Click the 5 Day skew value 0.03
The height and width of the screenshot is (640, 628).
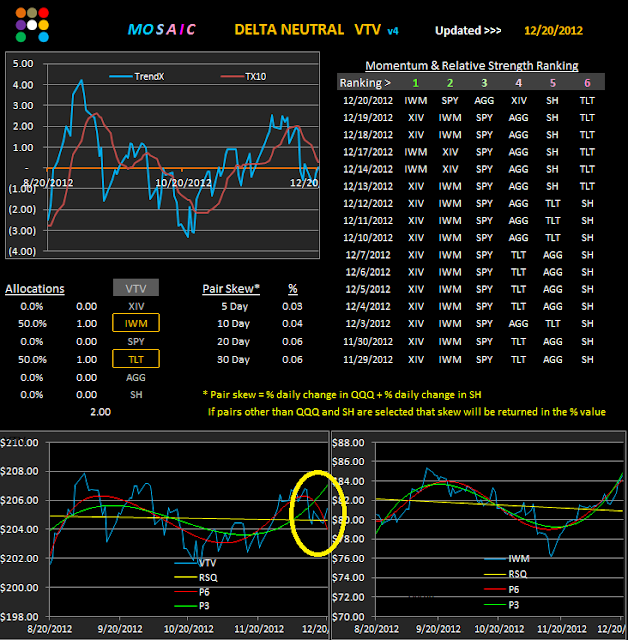point(292,306)
